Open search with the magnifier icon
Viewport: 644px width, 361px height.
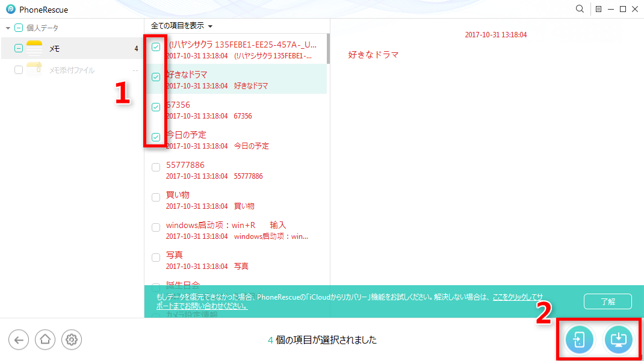click(x=580, y=8)
